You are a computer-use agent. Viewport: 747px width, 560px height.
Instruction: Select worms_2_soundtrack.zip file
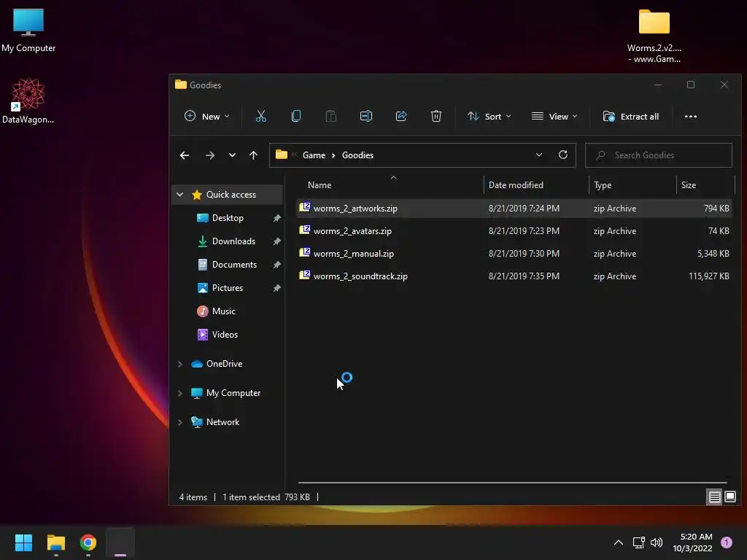(514, 276)
